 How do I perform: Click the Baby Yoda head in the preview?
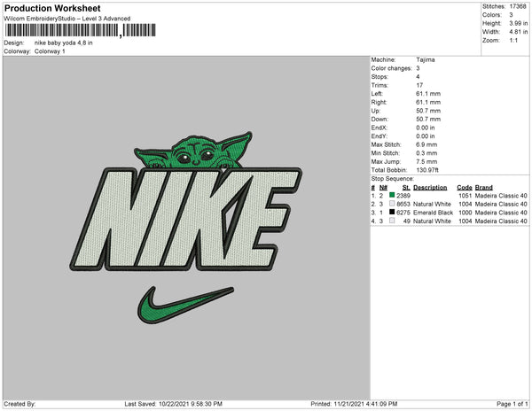coord(193,151)
